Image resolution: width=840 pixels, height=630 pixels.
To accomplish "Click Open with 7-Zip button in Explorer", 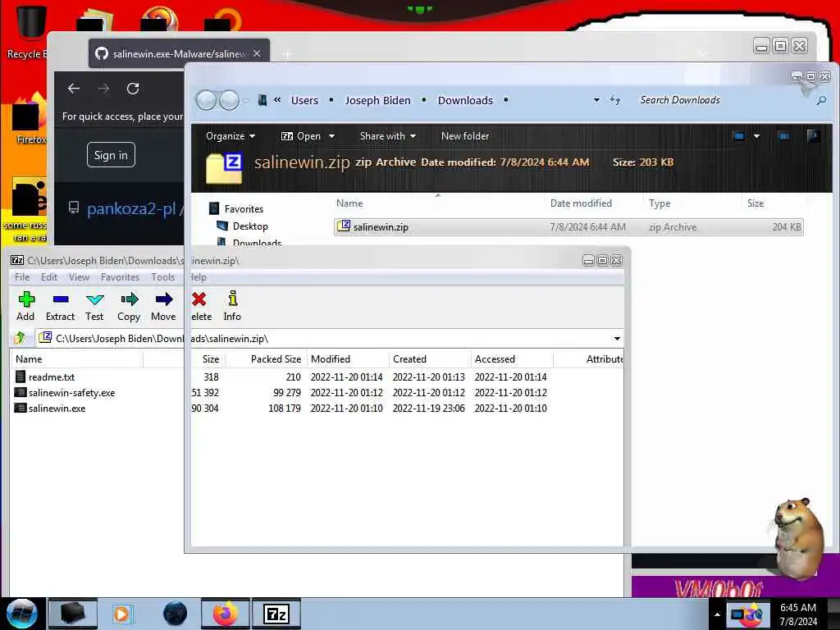I will tap(301, 136).
